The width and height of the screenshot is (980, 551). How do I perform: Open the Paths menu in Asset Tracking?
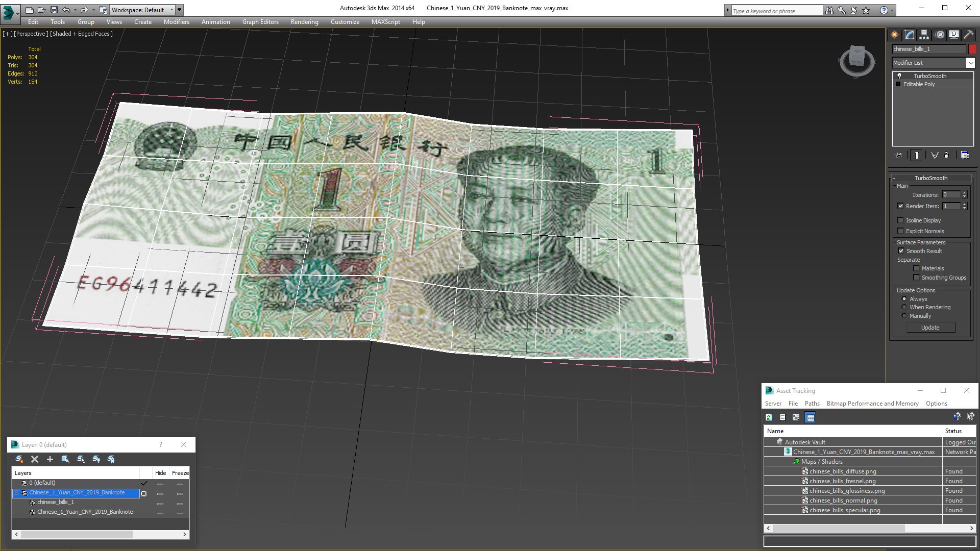click(812, 404)
